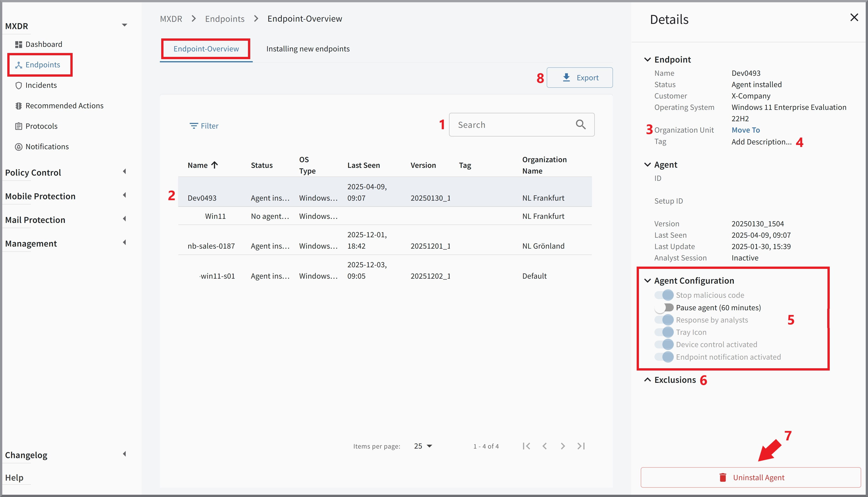
Task: Switch to the Installing new endpoints tab
Action: click(x=308, y=48)
